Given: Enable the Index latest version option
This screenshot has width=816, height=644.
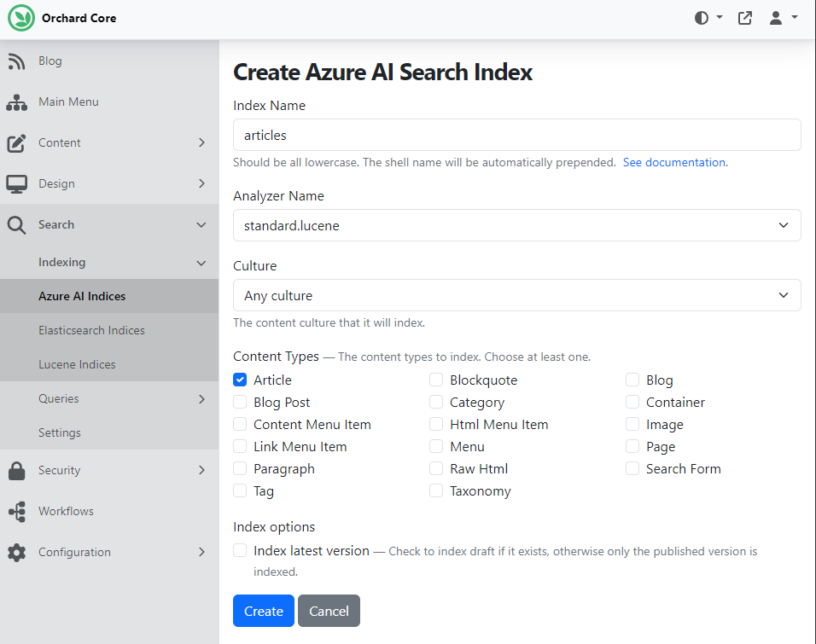Looking at the screenshot, I should pyautogui.click(x=240, y=550).
